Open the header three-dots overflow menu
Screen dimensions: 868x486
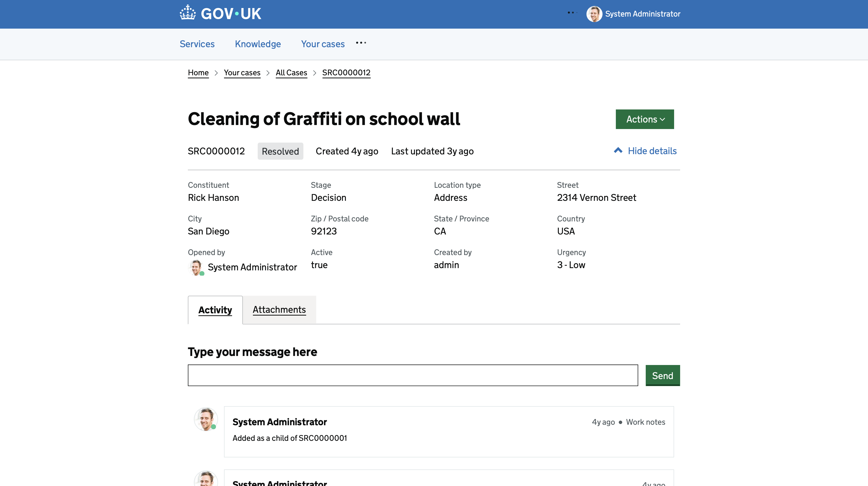pos(572,13)
